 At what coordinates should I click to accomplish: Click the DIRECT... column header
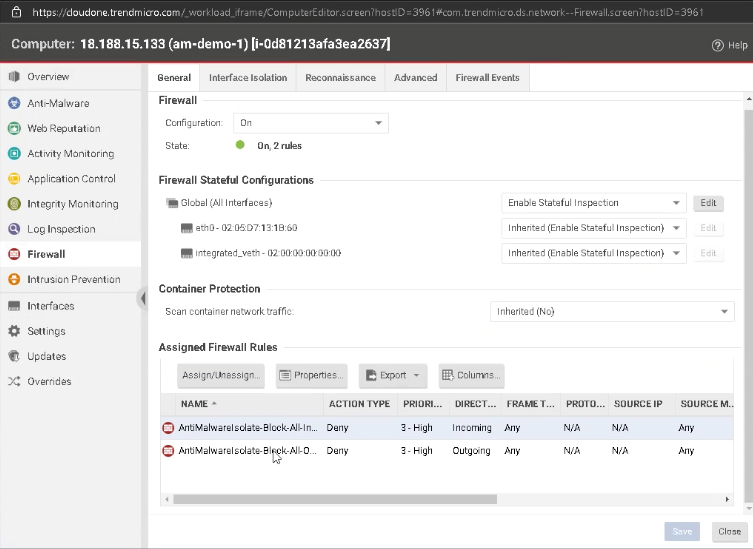(x=475, y=404)
